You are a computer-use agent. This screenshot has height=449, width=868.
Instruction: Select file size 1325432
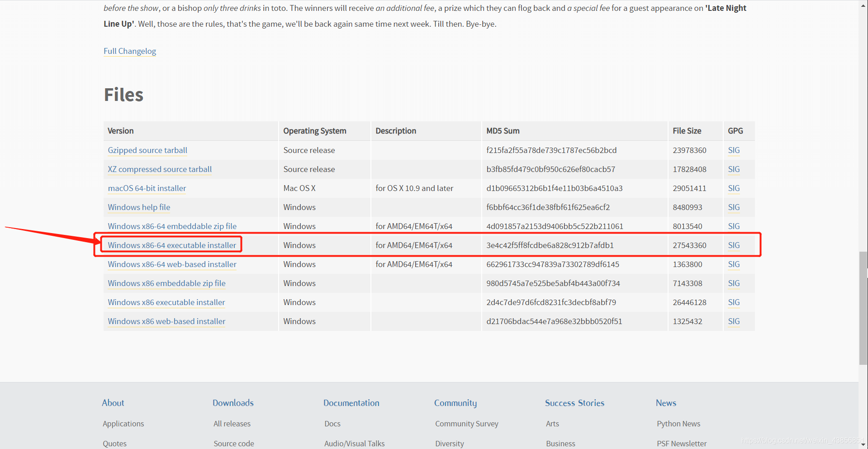(x=688, y=321)
